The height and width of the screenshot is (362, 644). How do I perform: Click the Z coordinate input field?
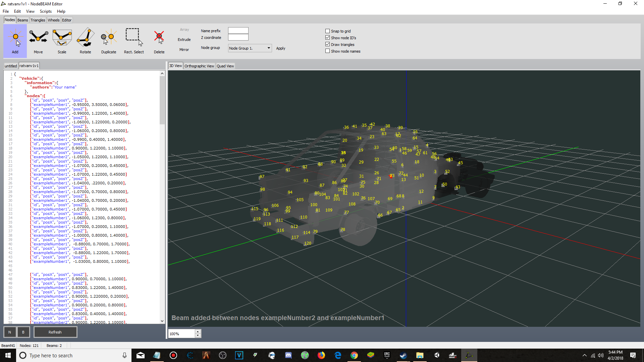pos(238,37)
